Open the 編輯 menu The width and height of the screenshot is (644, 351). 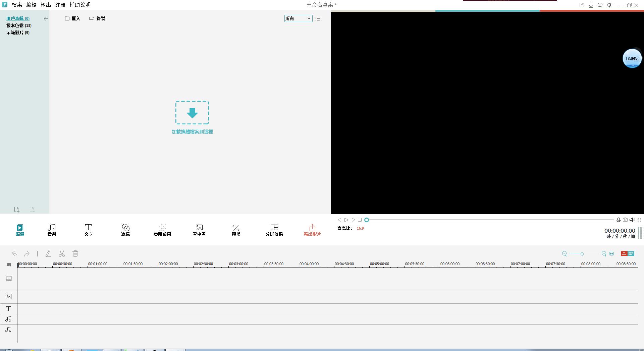pyautogui.click(x=31, y=5)
